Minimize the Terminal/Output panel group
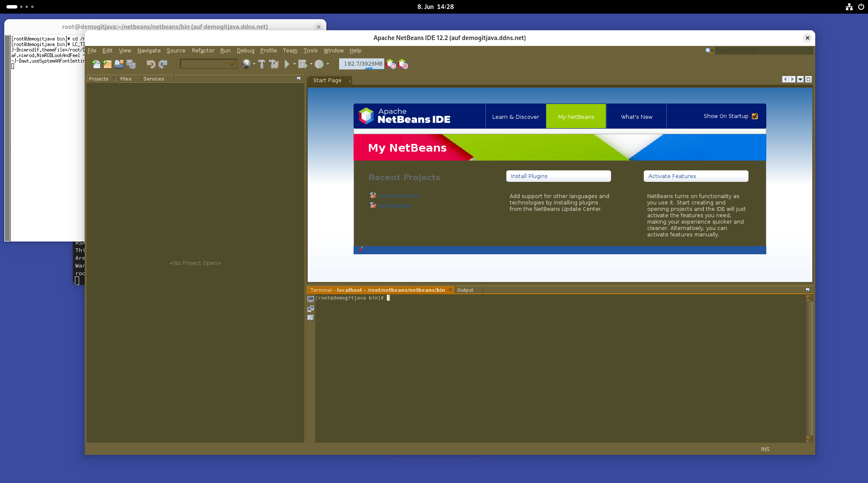Viewport: 868px width, 483px height. (808, 290)
